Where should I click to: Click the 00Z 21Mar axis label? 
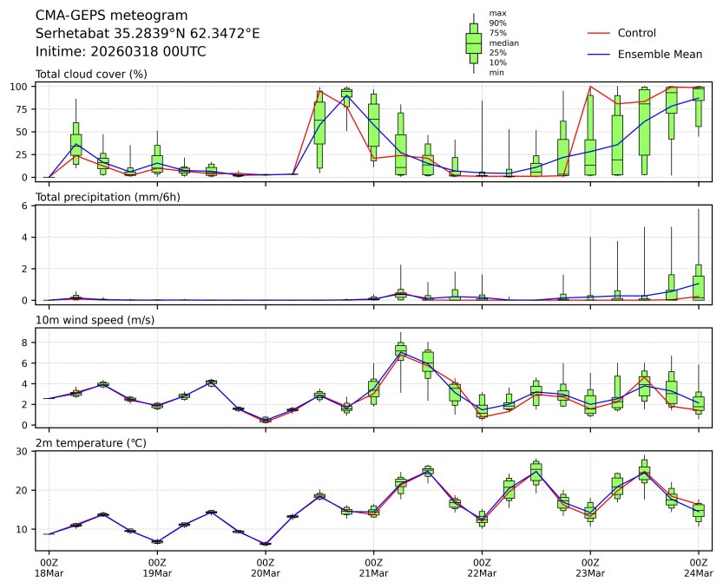(x=374, y=568)
